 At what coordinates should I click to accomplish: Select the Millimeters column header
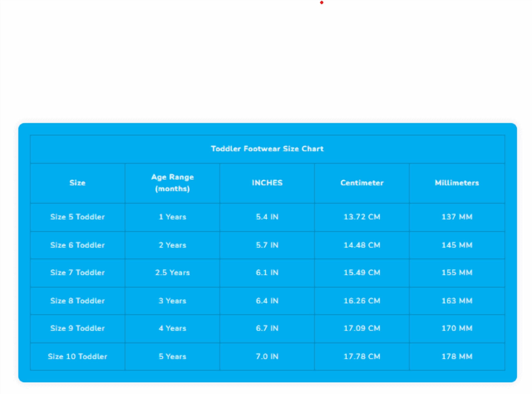point(457,183)
